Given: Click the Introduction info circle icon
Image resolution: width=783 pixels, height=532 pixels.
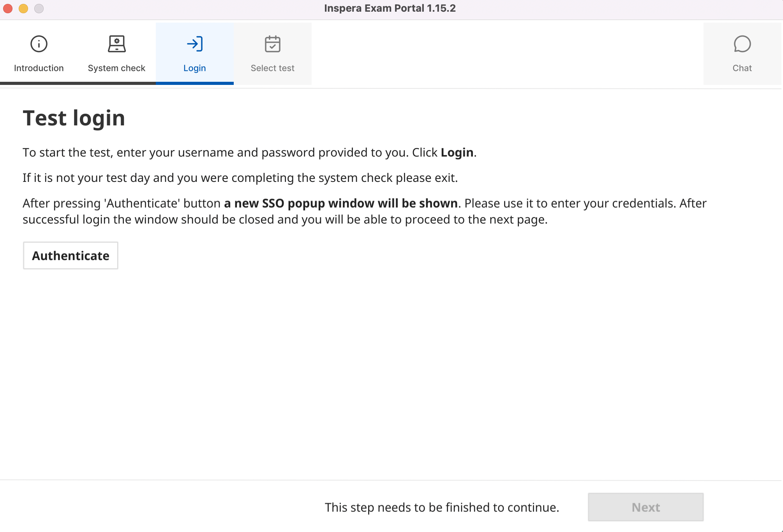Looking at the screenshot, I should (x=39, y=44).
